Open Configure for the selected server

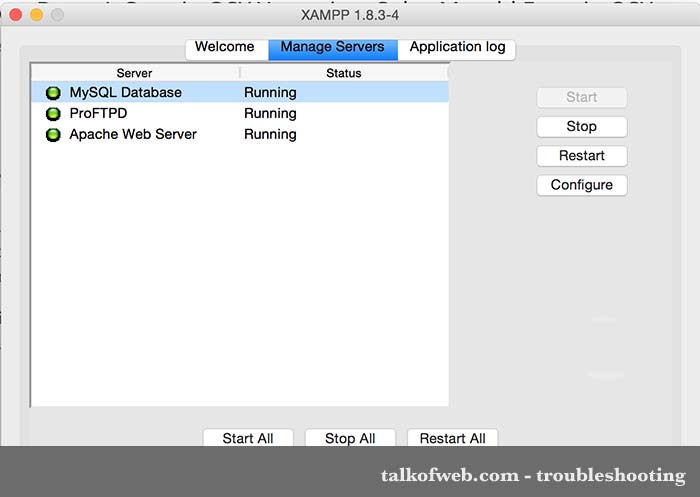tap(582, 185)
